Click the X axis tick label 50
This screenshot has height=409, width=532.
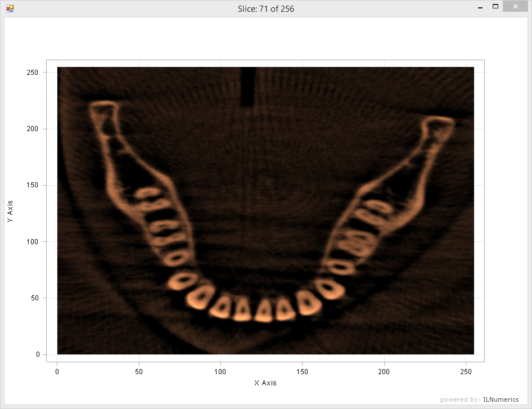[139, 372]
